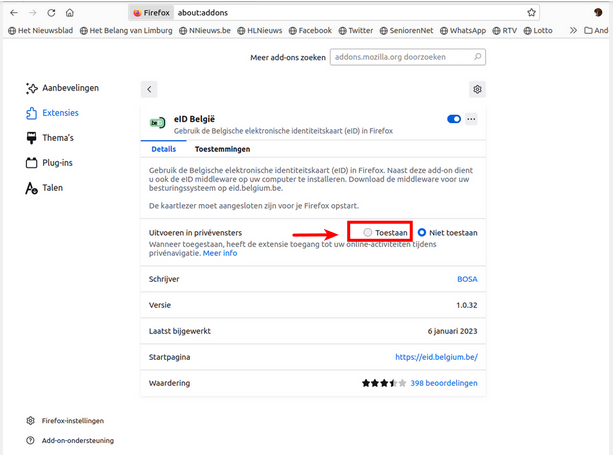Click the star rating for eID België
This screenshot has width=613, height=455.
(x=384, y=383)
